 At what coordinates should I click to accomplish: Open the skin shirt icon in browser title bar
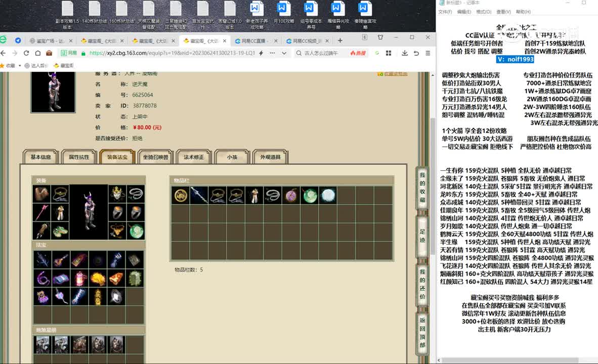(380, 37)
